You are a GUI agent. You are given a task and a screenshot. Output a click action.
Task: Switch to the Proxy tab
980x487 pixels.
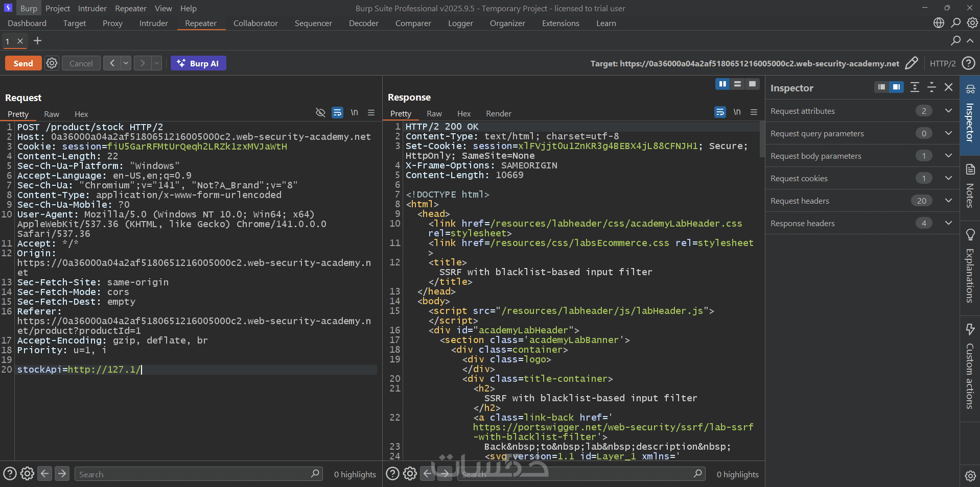click(x=112, y=23)
